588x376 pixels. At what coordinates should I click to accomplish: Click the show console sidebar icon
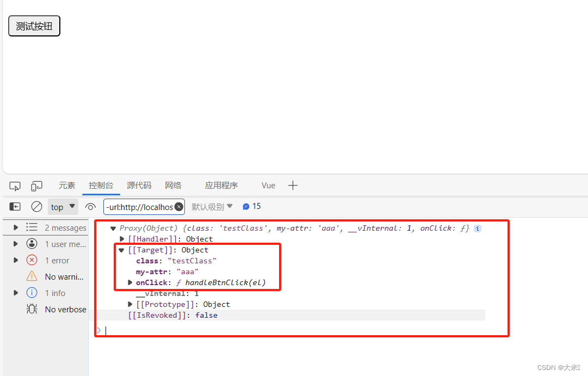[15, 206]
